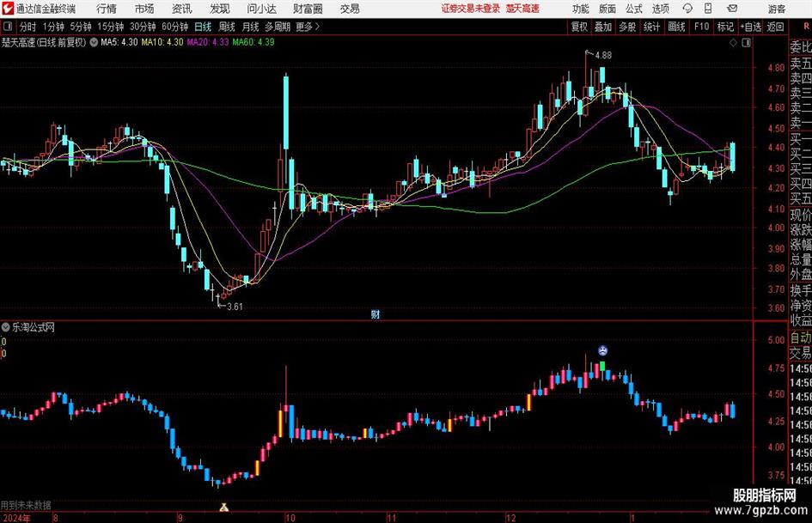This screenshot has width=812, height=523.
Task: Add stock with +自选 button
Action: point(751,27)
